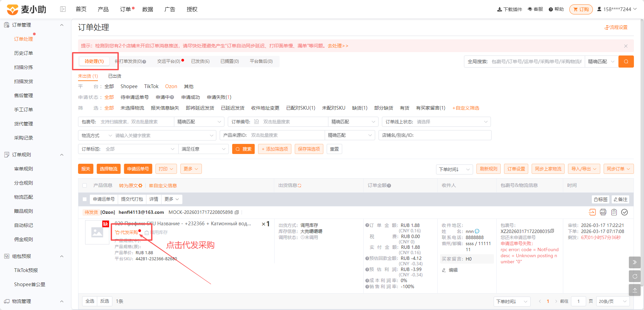The image size is (644, 310).
Task: Open the 导入/导出 dropdown
Action: click(x=584, y=169)
